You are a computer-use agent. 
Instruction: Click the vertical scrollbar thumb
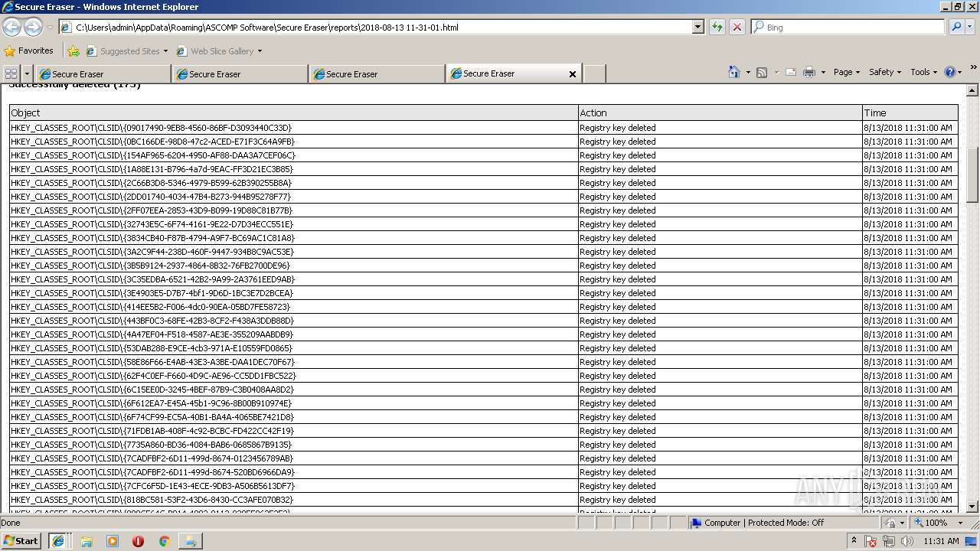[972, 174]
